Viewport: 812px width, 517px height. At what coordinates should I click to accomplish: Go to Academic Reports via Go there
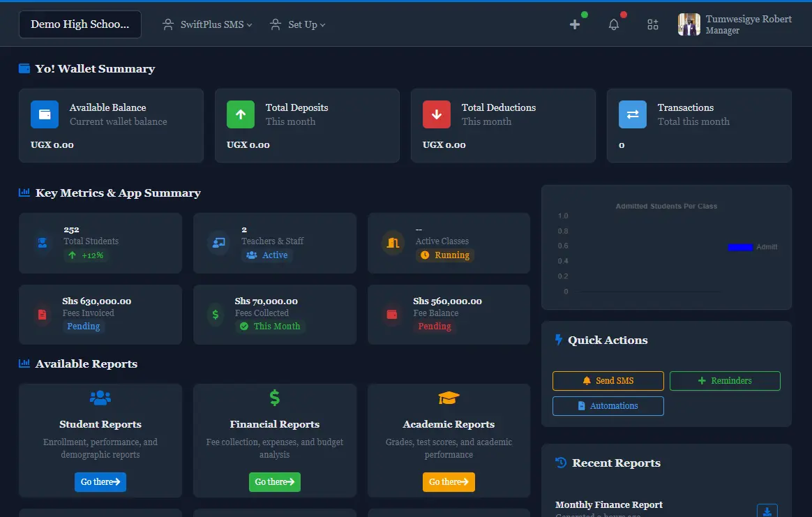(449, 482)
